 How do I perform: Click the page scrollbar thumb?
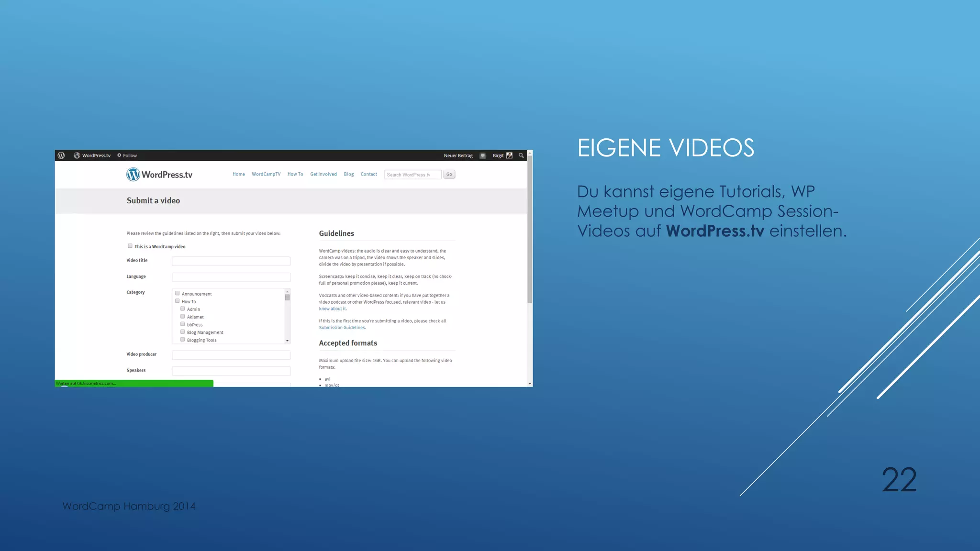click(x=530, y=230)
